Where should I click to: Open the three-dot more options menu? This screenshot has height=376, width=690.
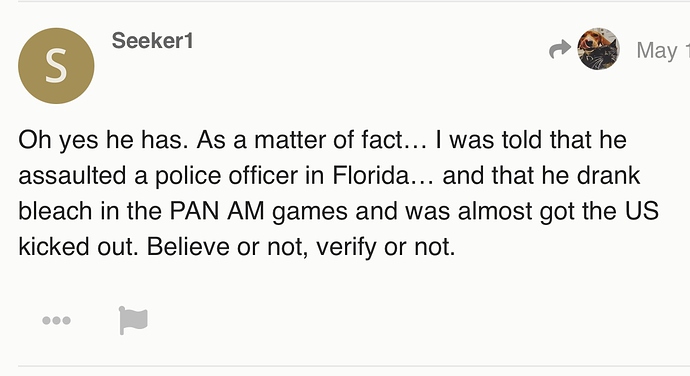coord(56,321)
